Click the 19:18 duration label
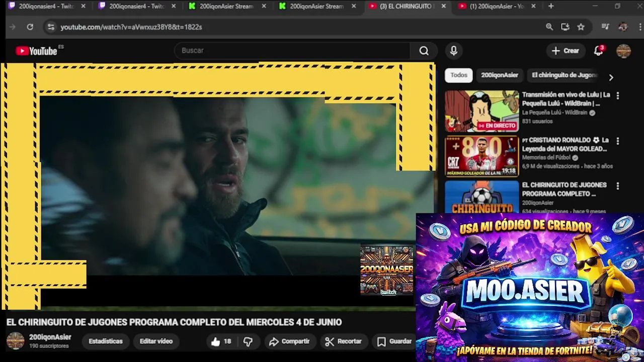 coord(509,171)
